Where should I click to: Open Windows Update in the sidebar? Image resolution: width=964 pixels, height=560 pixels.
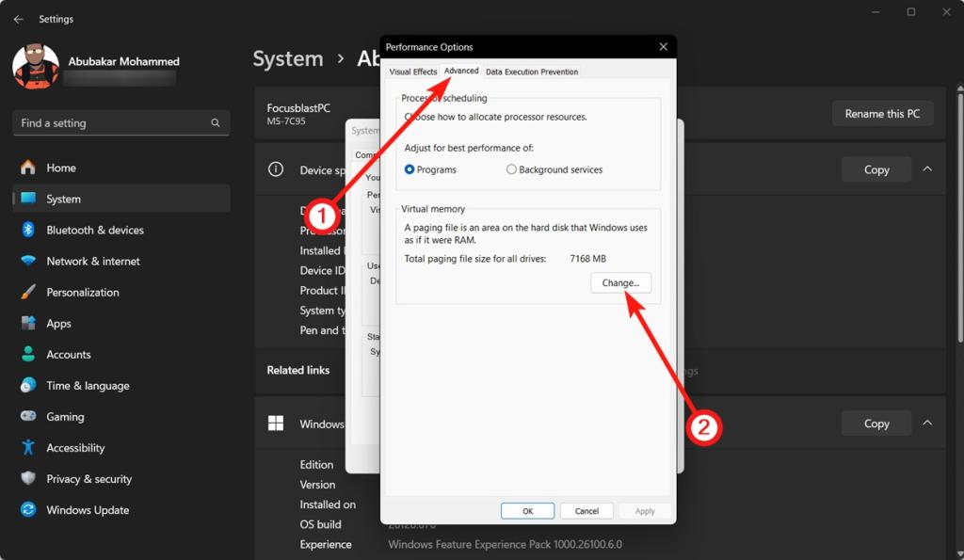(x=88, y=509)
